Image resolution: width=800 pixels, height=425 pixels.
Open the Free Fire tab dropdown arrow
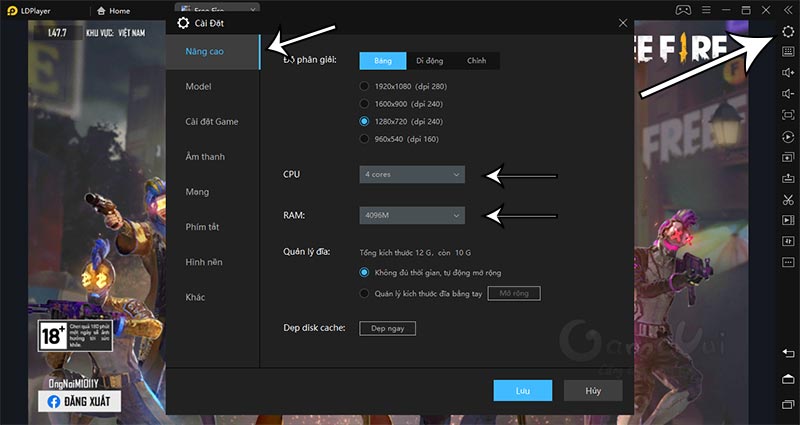point(253,10)
